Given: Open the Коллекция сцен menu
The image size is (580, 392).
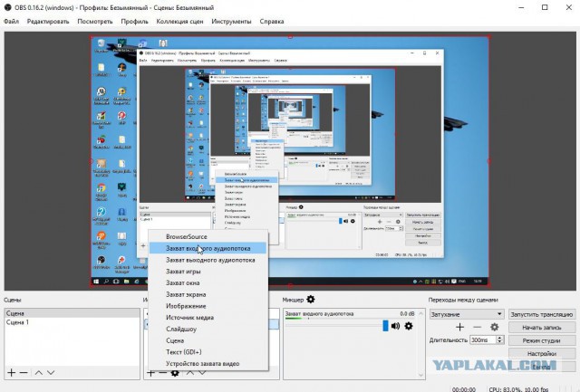Looking at the screenshot, I should tap(179, 22).
